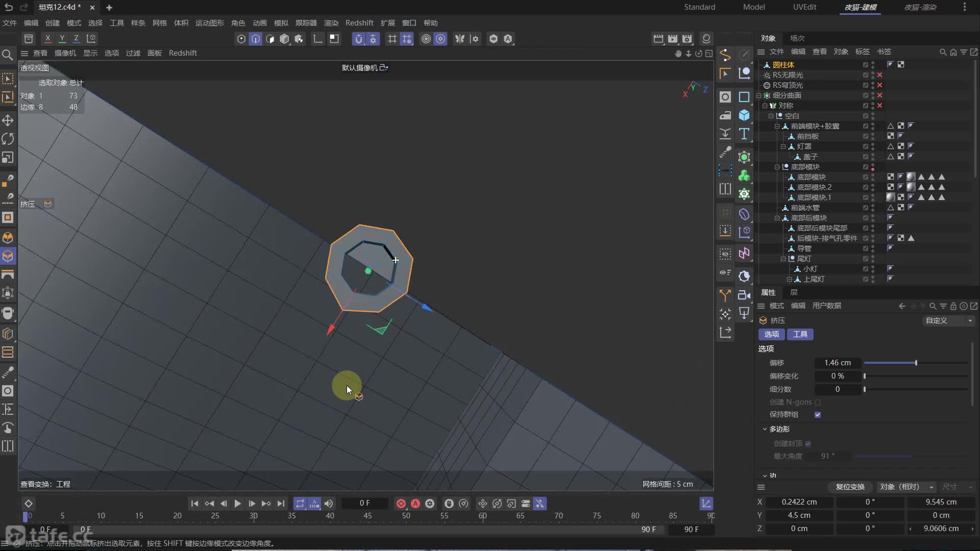The image size is (980, 551).
Task: Click back arrow in attributes panel
Action: point(902,306)
